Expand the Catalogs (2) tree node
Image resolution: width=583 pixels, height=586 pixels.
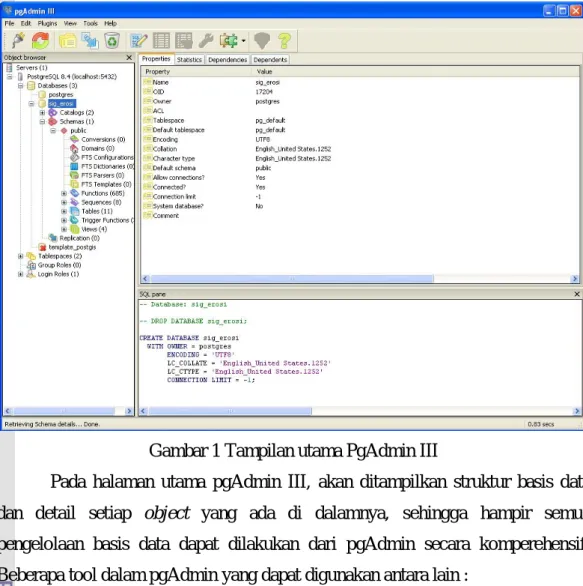click(42, 112)
